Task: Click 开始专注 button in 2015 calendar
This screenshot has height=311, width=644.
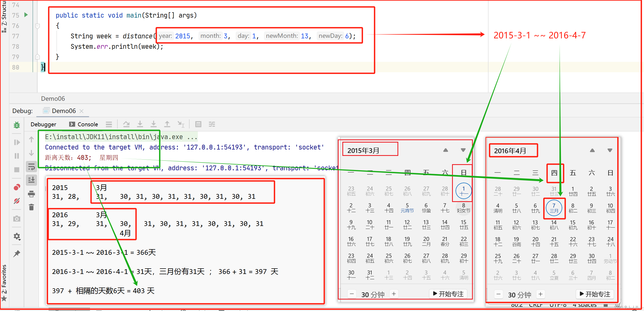Action: tap(449, 294)
